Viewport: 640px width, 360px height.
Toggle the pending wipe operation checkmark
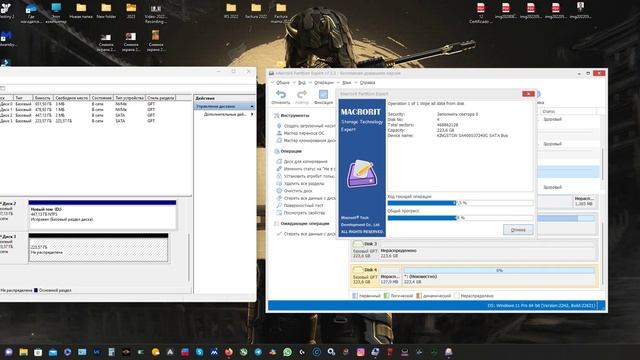point(279,234)
